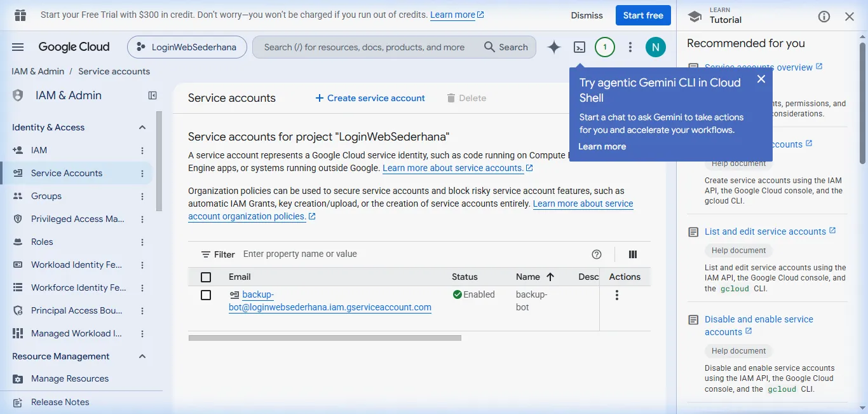This screenshot has width=868, height=414.
Task: Open the backup-bot service account email link
Action: [330, 301]
